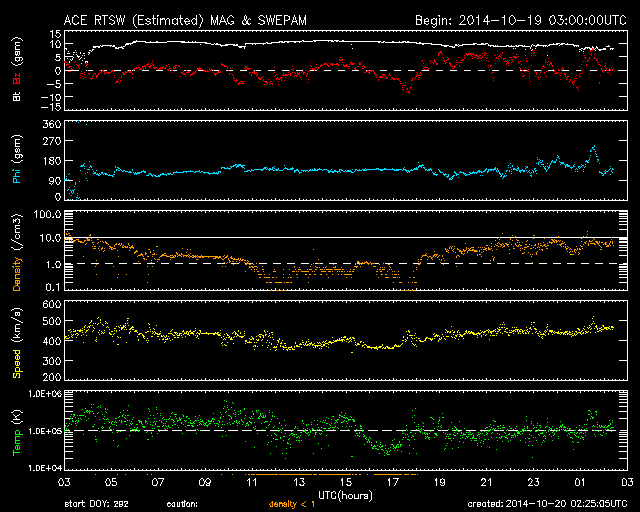Click the 'start DOY: 292' text

click(x=96, y=504)
